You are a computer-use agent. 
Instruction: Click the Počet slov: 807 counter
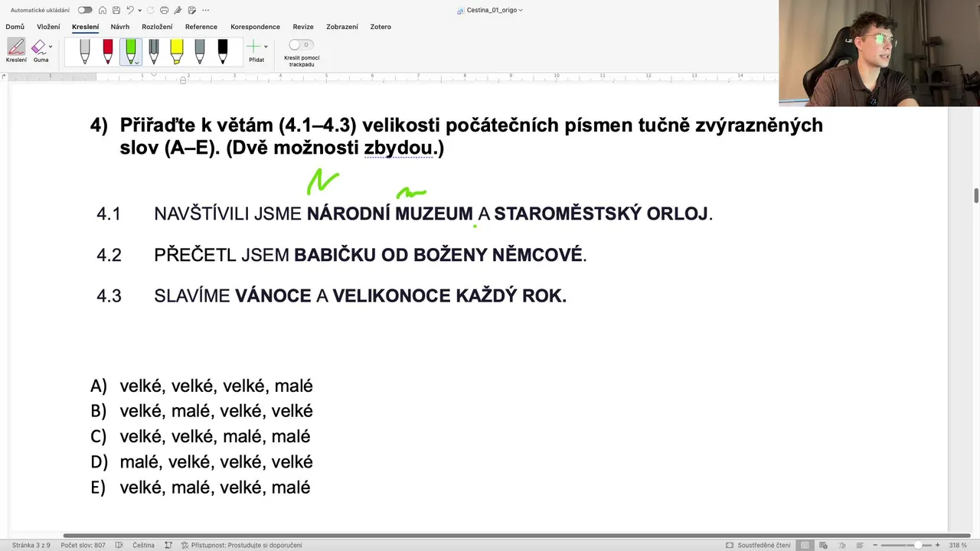pyautogui.click(x=83, y=545)
